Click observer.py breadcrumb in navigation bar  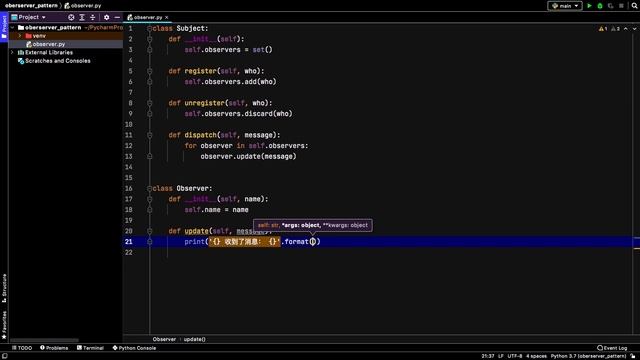tap(83, 6)
